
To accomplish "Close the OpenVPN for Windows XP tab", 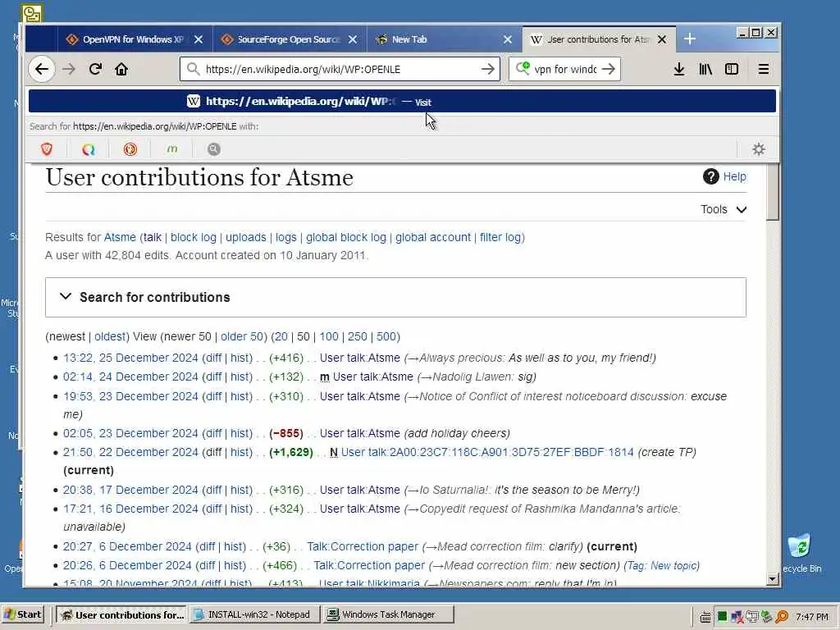I will click(x=199, y=39).
